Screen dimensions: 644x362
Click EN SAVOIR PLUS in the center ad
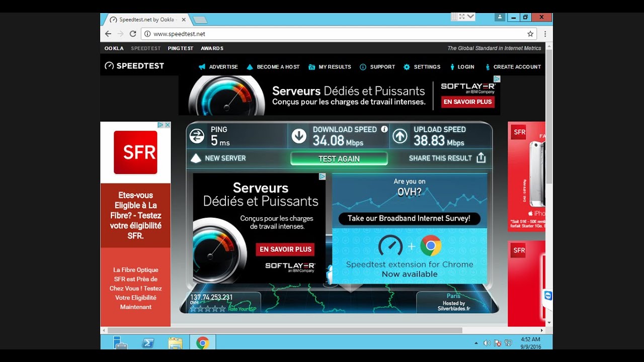tap(285, 249)
